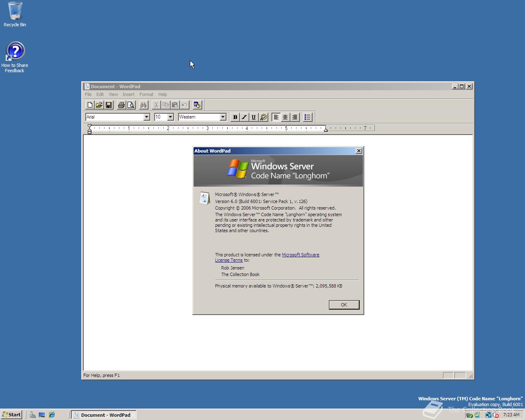The width and height of the screenshot is (525, 420).
Task: Open the Format menu
Action: pos(146,94)
